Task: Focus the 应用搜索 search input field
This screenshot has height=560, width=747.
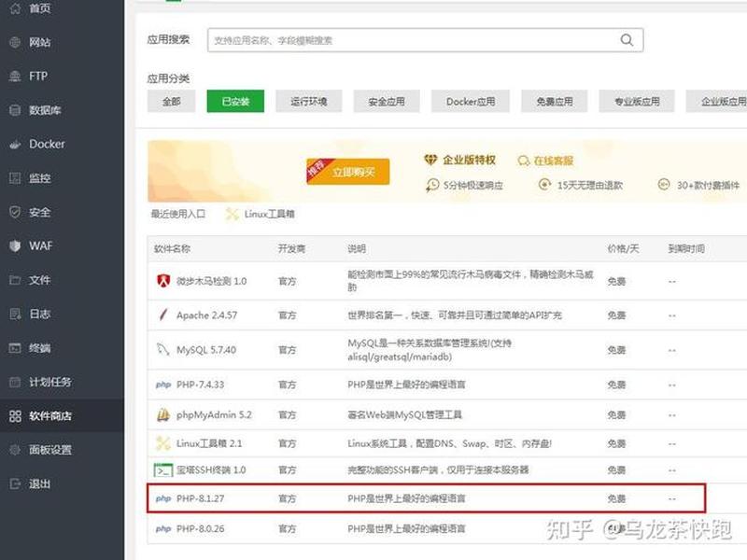Action: [x=425, y=40]
